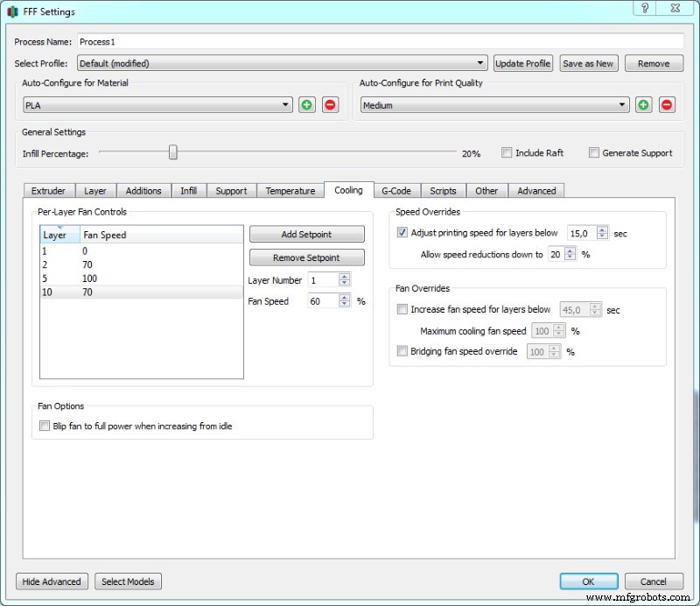This screenshot has width=700, height=606.
Task: Open the Select Profile dropdown
Action: point(282,63)
